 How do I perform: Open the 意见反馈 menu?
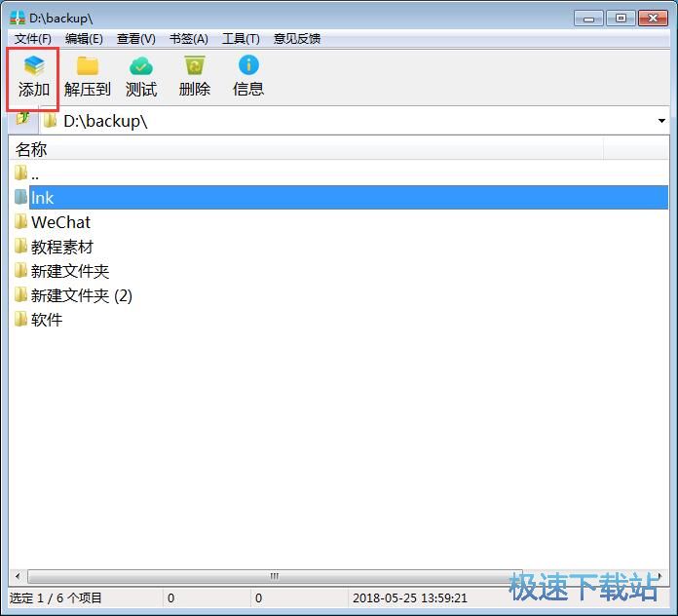click(297, 39)
